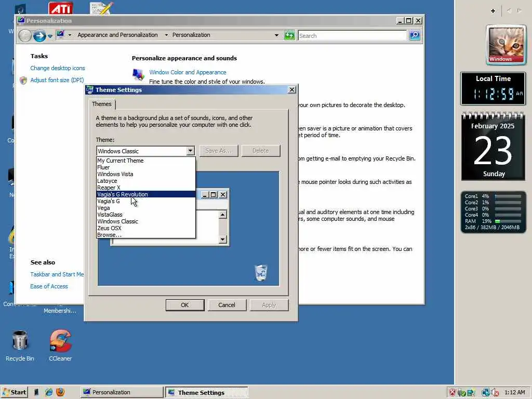The width and height of the screenshot is (532, 399).
Task: Click the volume tray icon
Action: pyautogui.click(x=495, y=393)
